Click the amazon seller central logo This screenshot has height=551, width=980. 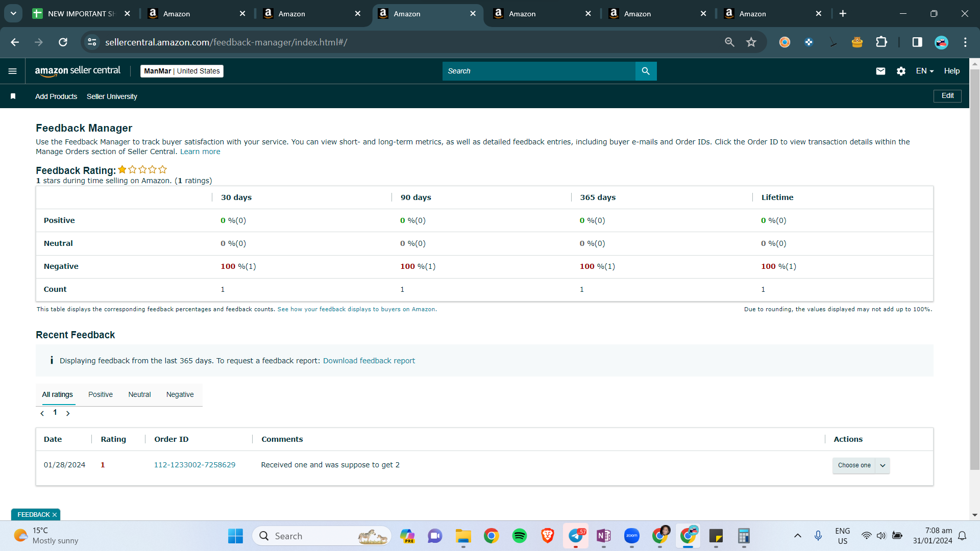78,71
